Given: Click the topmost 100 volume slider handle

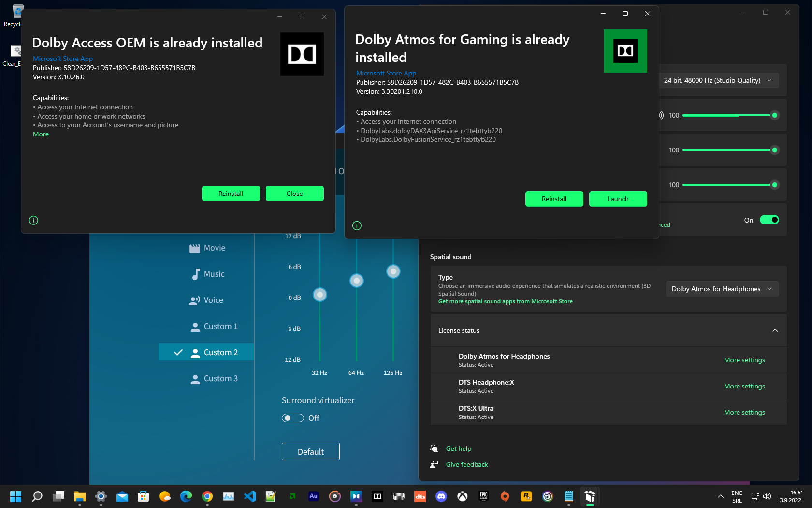Looking at the screenshot, I should (775, 115).
